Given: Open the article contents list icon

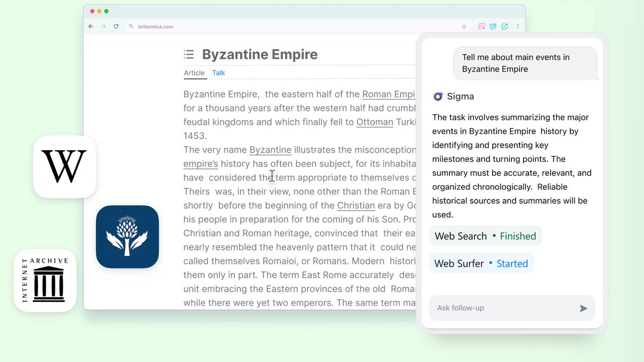Looking at the screenshot, I should tap(188, 54).
